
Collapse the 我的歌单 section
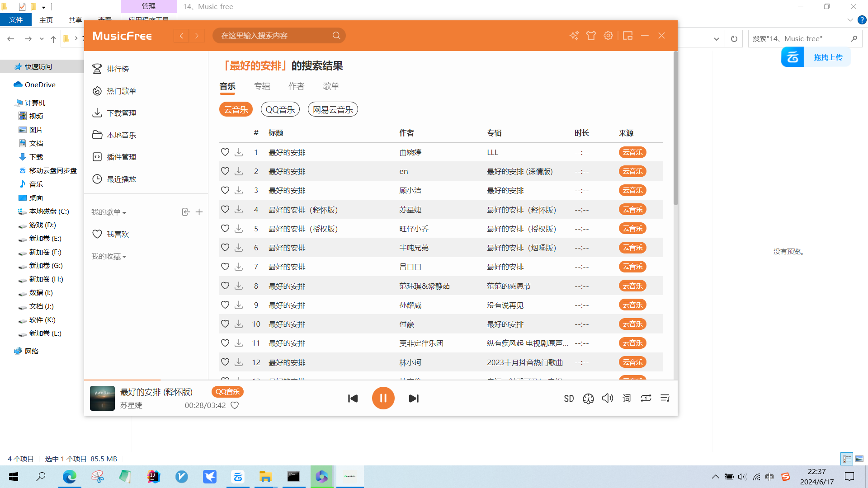109,212
